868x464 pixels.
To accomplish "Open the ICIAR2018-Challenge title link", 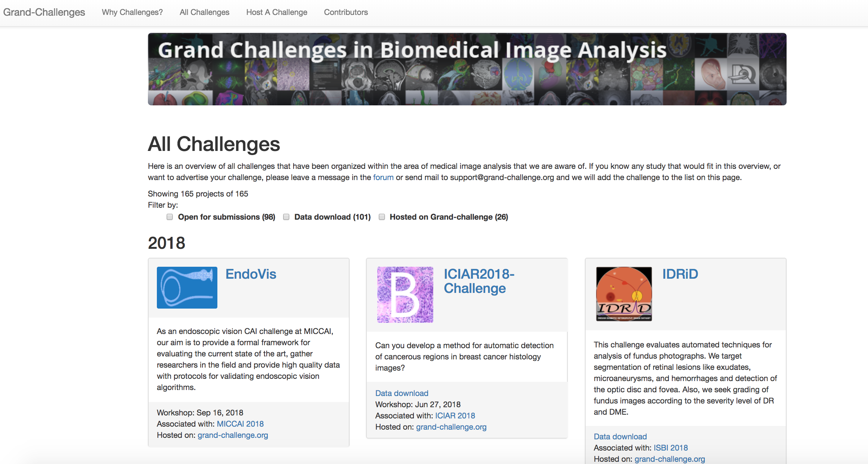I will click(x=479, y=281).
